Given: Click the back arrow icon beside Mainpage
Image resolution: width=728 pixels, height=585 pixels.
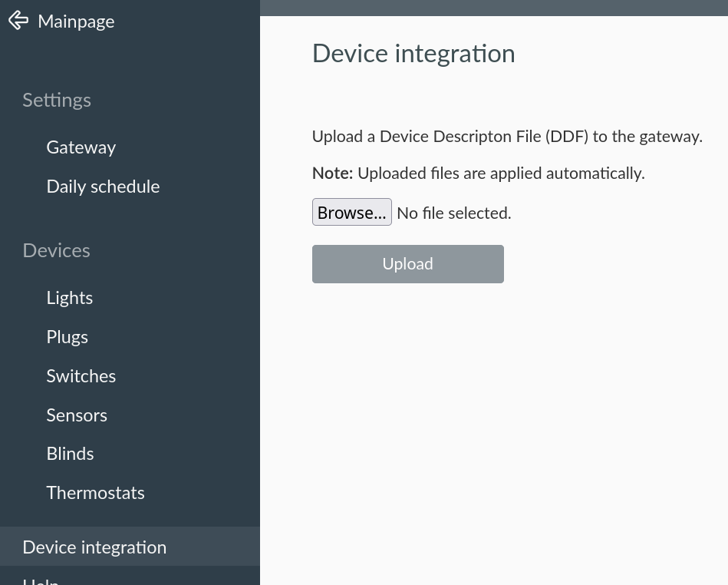Looking at the screenshot, I should point(18,21).
